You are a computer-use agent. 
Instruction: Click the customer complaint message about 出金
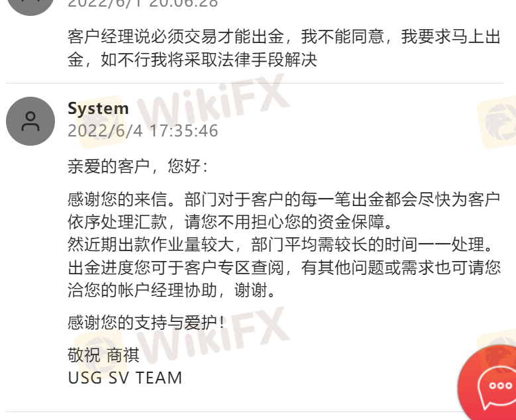pyautogui.click(x=284, y=48)
